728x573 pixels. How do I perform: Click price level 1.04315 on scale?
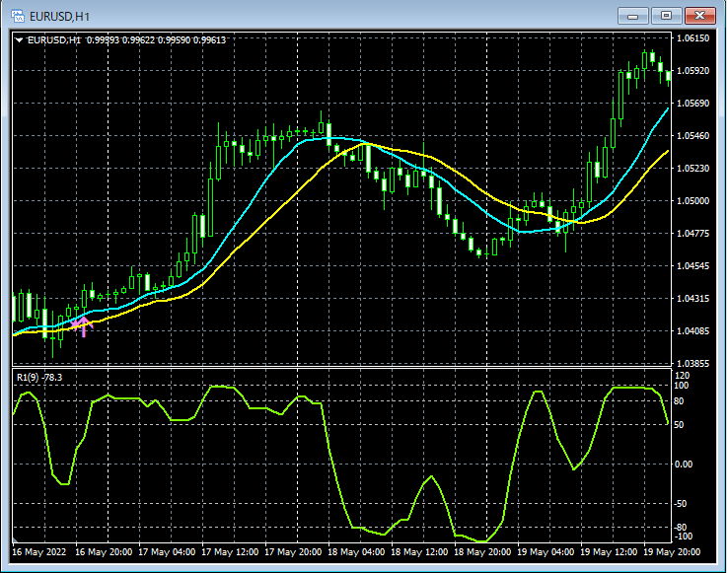click(693, 298)
